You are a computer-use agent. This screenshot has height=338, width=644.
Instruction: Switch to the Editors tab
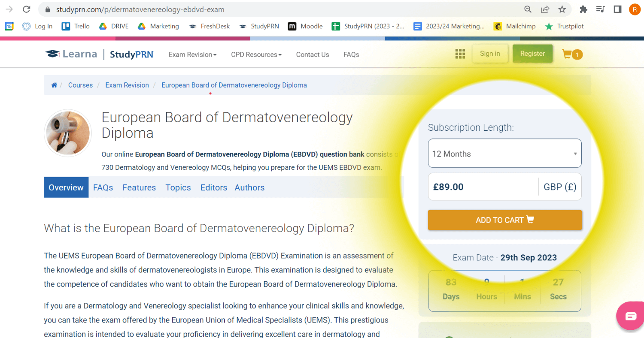(x=213, y=187)
